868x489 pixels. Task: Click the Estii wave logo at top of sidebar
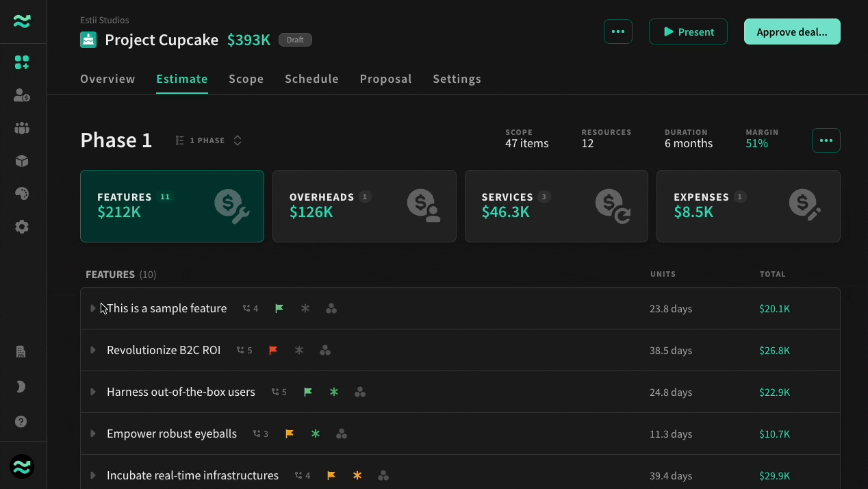click(x=22, y=21)
